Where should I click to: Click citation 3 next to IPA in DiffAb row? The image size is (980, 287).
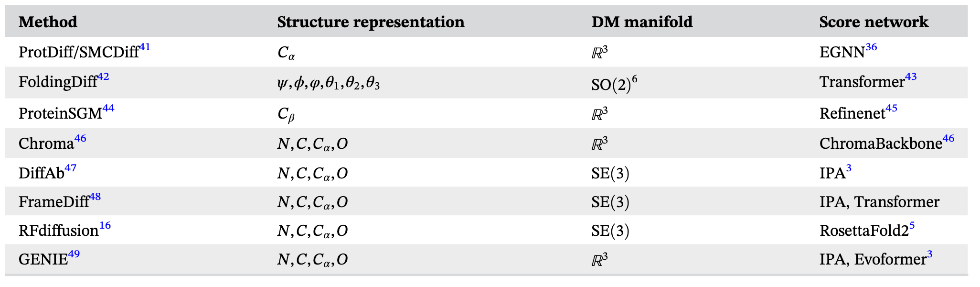pos(849,168)
